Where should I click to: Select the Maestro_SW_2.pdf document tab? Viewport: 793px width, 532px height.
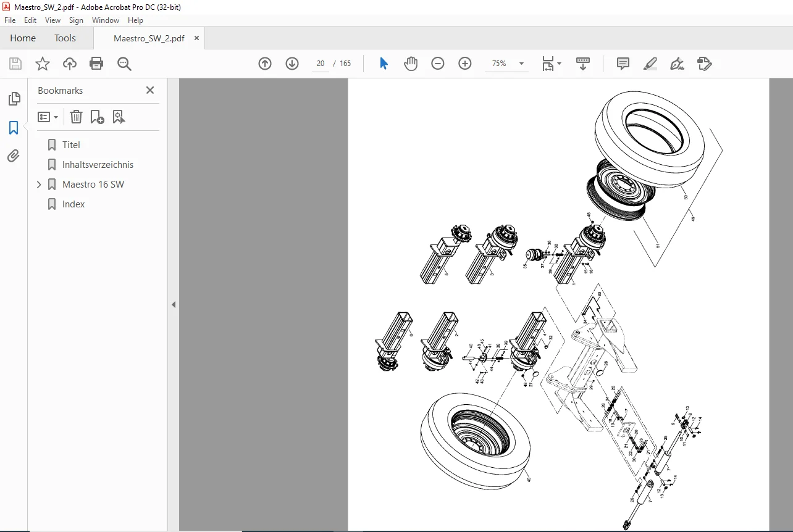pyautogui.click(x=149, y=38)
